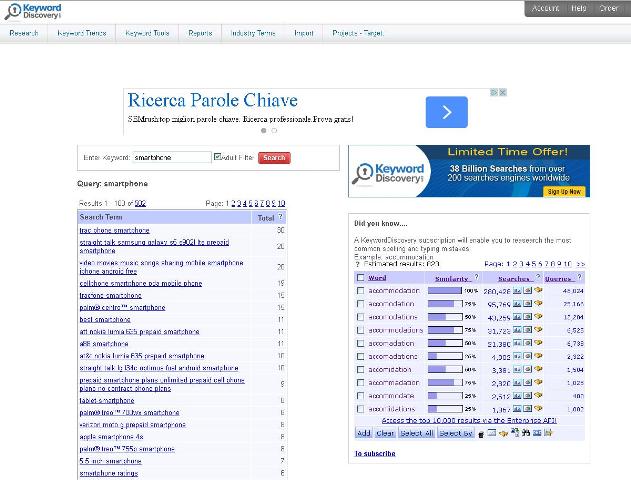
Task: Click the Select by button
Action: point(456,433)
